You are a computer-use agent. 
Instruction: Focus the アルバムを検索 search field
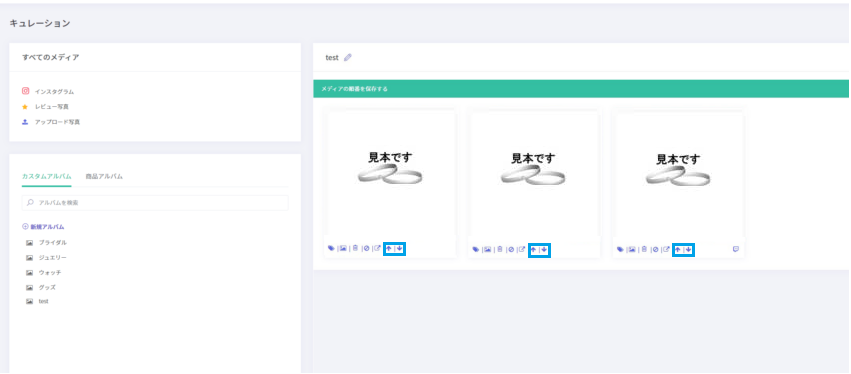(155, 202)
